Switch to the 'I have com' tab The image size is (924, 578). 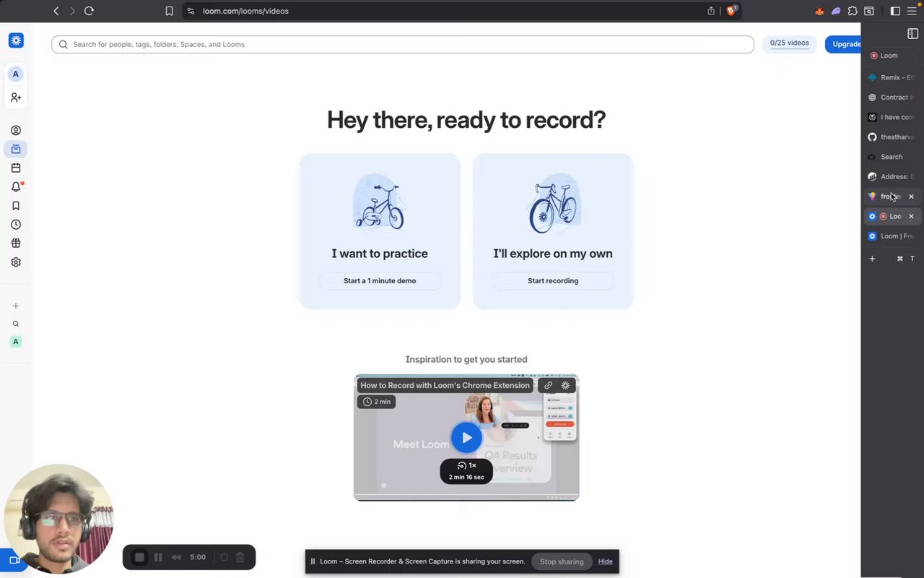coord(892,117)
